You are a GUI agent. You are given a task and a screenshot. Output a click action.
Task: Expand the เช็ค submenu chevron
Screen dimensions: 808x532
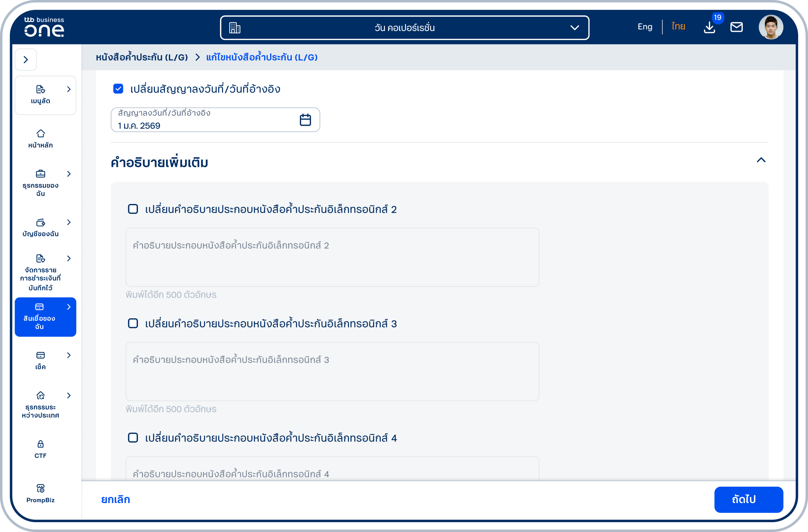(69, 355)
